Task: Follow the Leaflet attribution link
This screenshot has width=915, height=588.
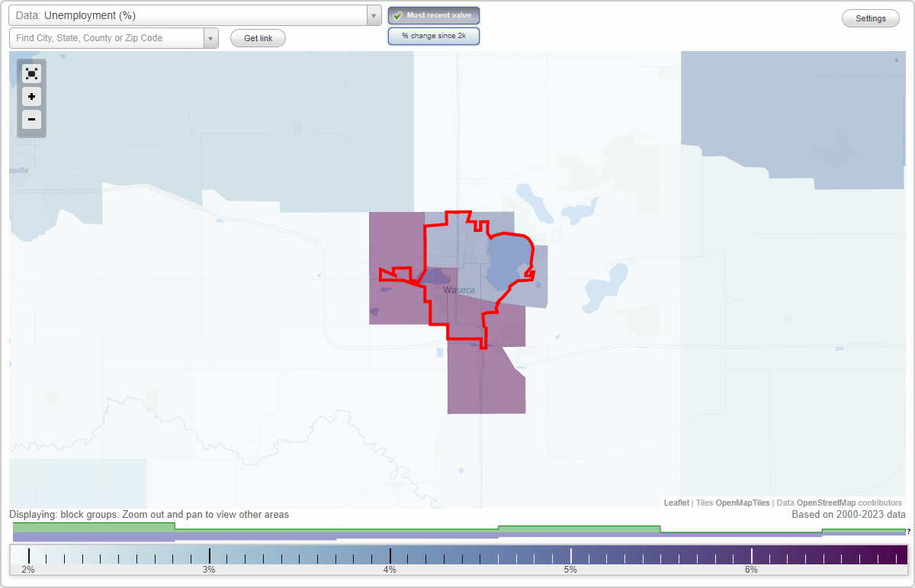Action: tap(676, 503)
